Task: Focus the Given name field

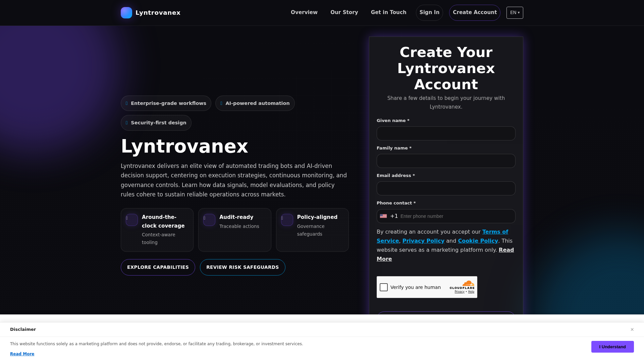Action: (446, 133)
